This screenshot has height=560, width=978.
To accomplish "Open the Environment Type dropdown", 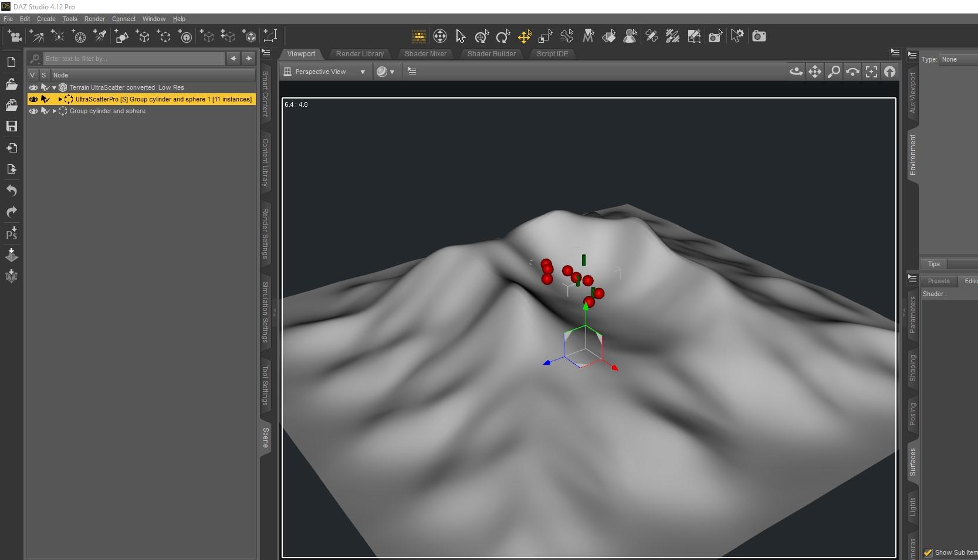I will click(x=959, y=59).
